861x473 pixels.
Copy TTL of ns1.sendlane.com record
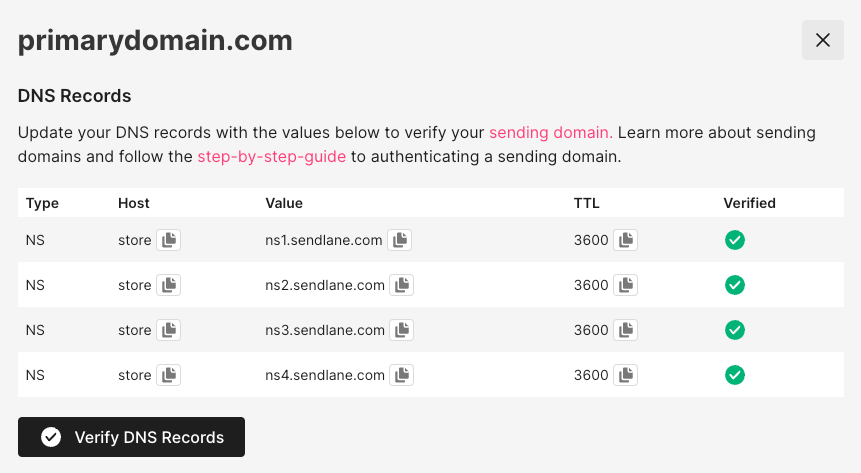(626, 240)
